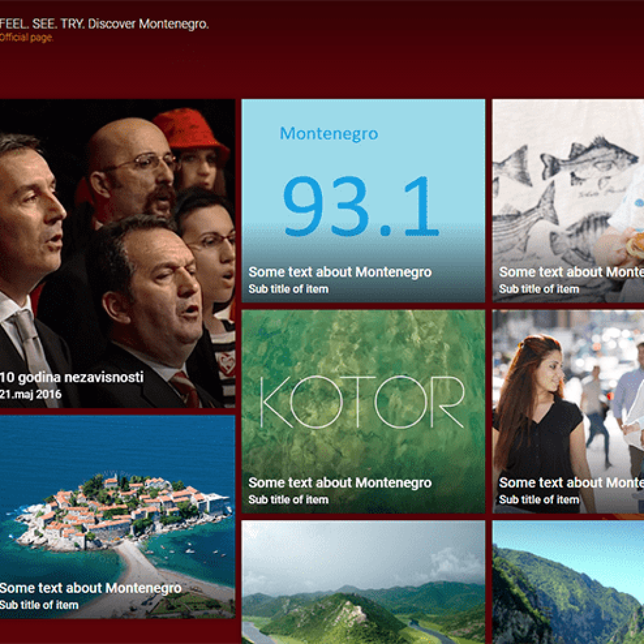Viewport: 644px width, 644px height.
Task: Open the forested canyon cliff tile
Action: [x=568, y=582]
